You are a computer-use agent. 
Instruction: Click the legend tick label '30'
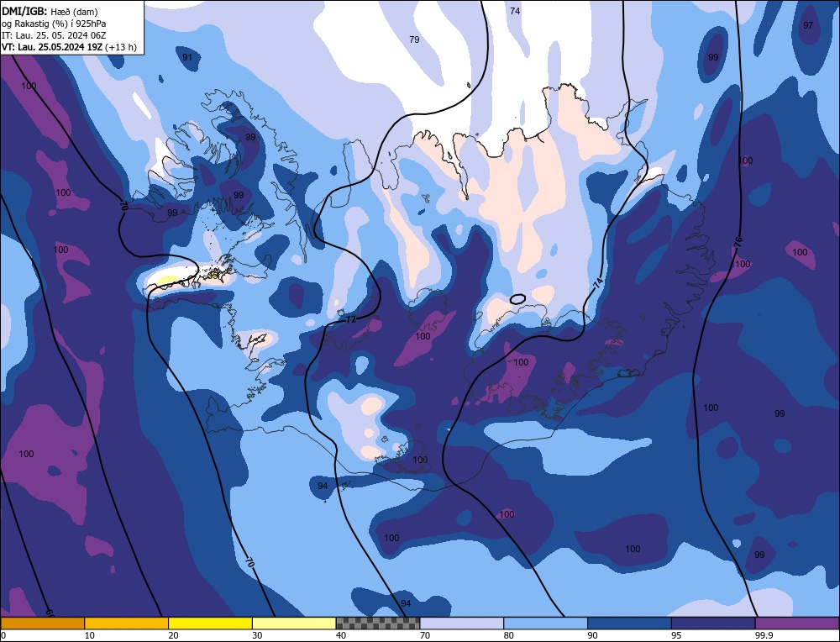(257, 635)
